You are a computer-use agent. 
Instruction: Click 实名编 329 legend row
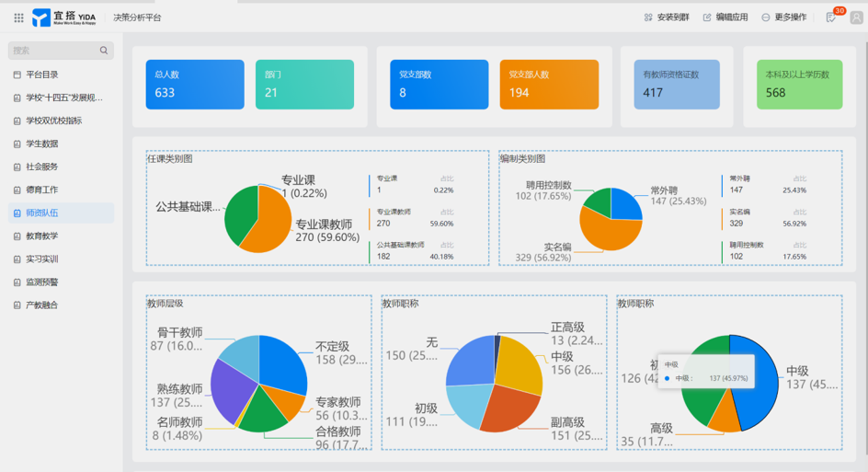pos(764,218)
